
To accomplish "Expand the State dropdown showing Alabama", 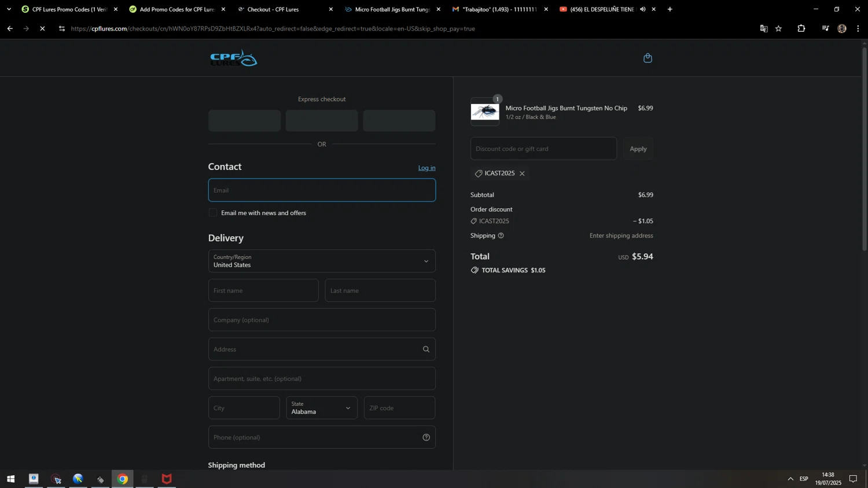I will click(x=322, y=408).
